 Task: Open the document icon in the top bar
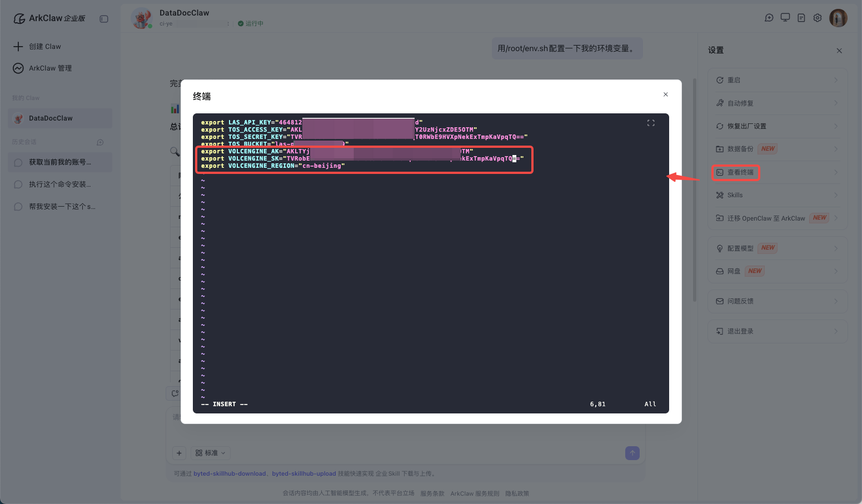click(x=801, y=18)
